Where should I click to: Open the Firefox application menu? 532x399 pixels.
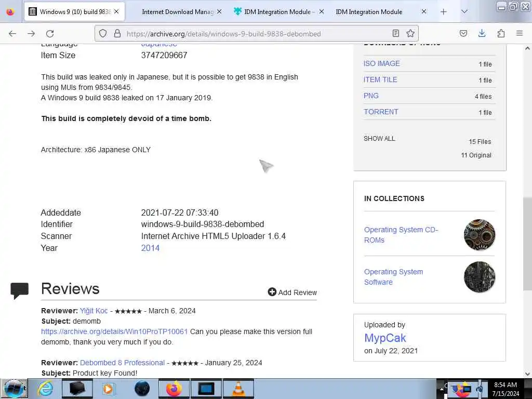click(x=520, y=33)
